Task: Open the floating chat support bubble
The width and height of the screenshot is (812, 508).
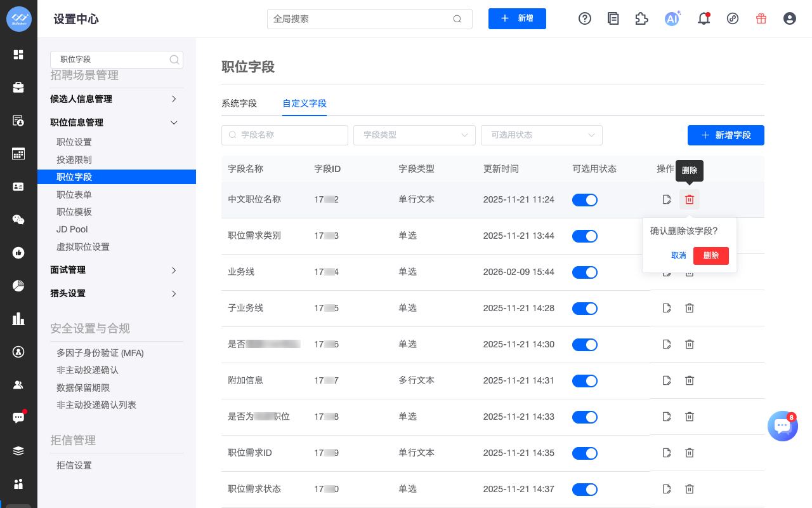Action: [x=782, y=426]
